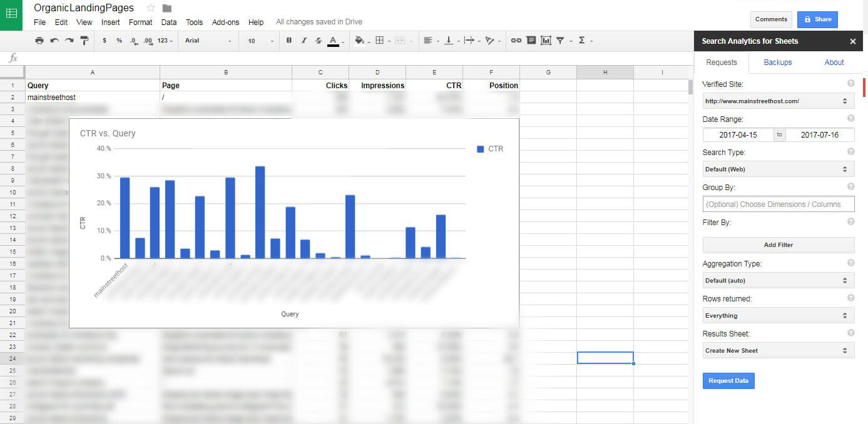Open help for Aggregation Type

coord(850,263)
